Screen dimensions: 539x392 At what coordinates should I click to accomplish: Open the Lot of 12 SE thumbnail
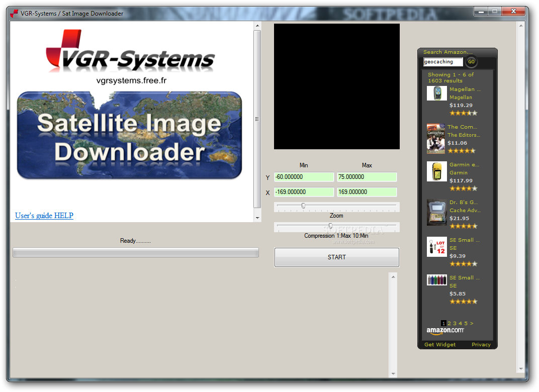(436, 247)
